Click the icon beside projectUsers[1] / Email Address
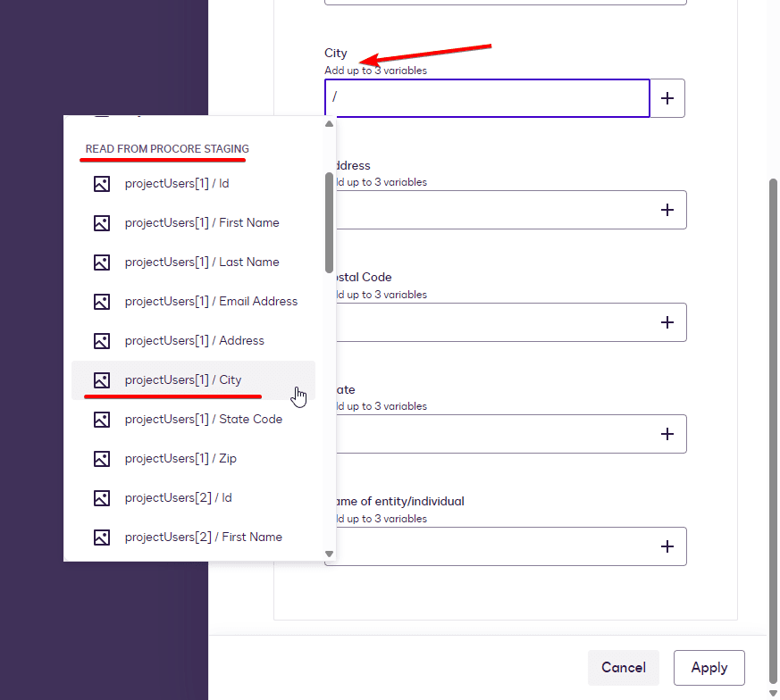780x700 pixels. [102, 302]
